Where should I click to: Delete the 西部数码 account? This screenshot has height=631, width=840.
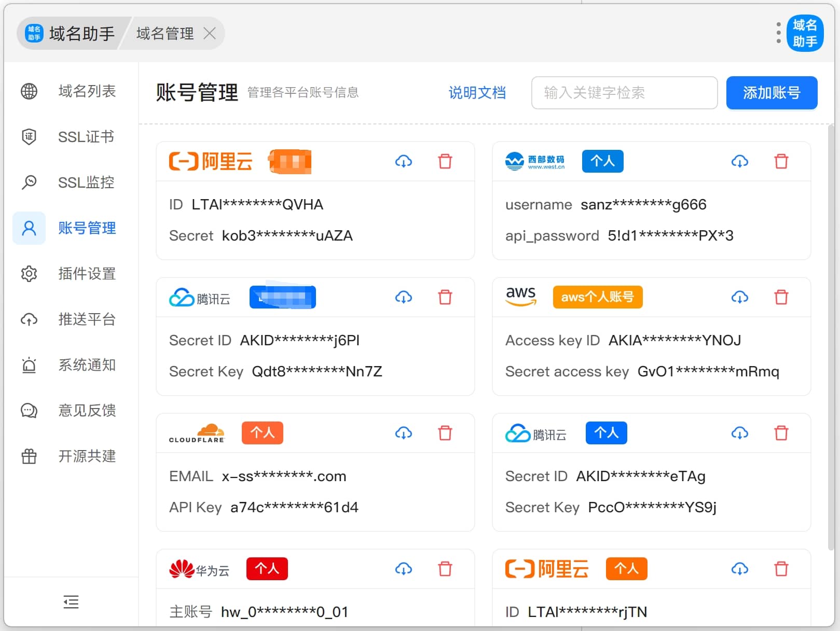point(781,161)
